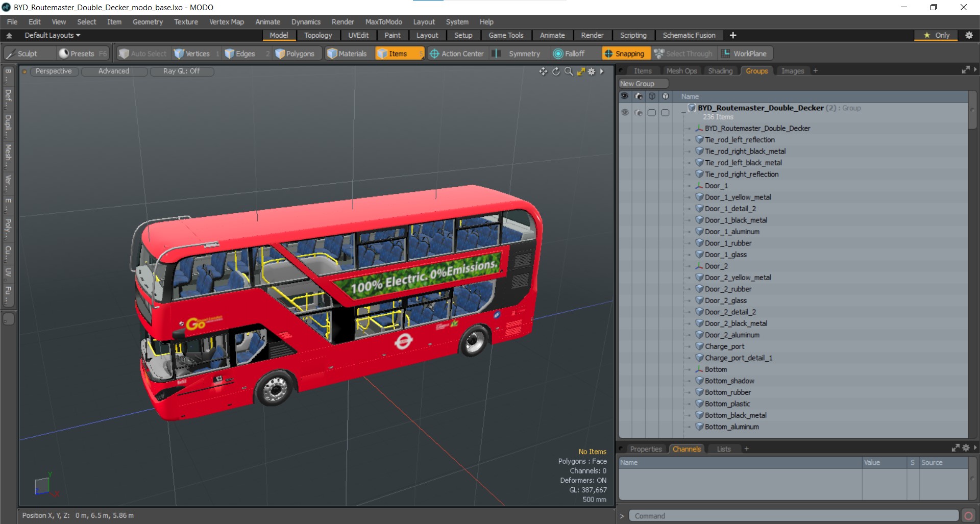Click the viewport move (pan) icon
The image size is (980, 524).
543,71
